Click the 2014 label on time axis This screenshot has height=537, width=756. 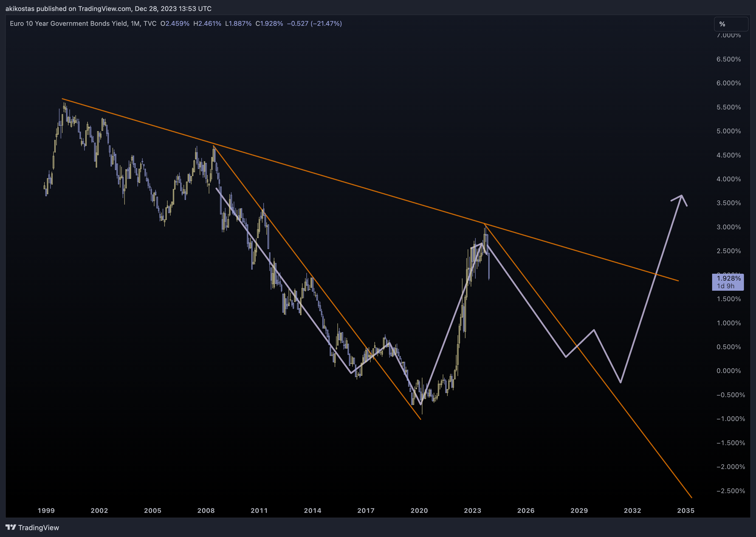pos(312,511)
